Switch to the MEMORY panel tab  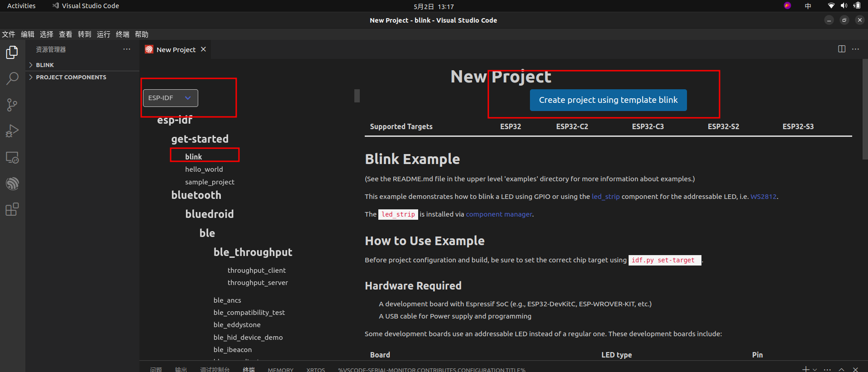280,370
